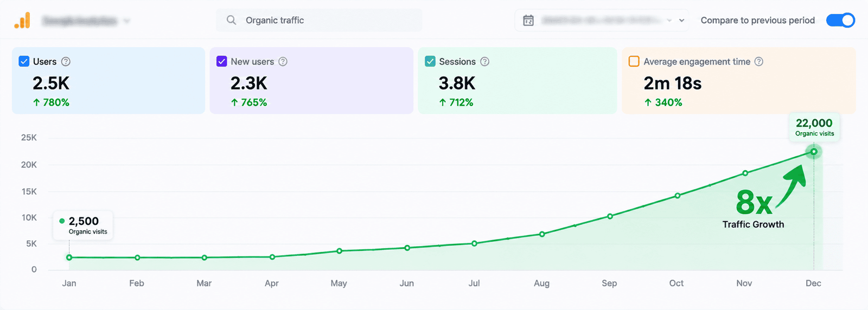Click the 340% engagement change value
The width and height of the screenshot is (868, 310).
pyautogui.click(x=663, y=102)
